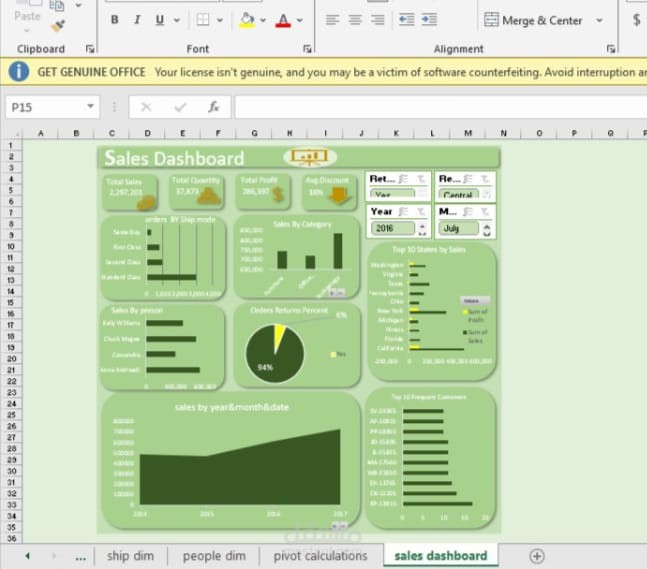Click Decrease Indent icon
Image resolution: width=647 pixels, height=569 pixels.
pos(406,19)
